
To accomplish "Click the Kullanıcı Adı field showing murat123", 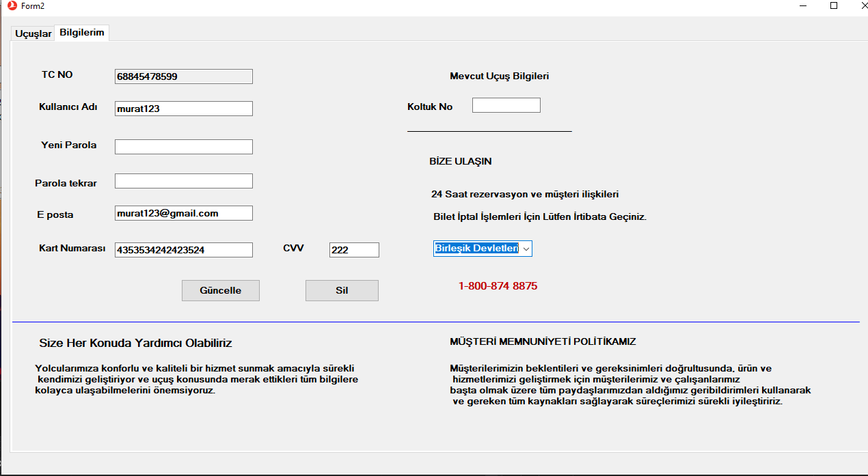I will [183, 108].
